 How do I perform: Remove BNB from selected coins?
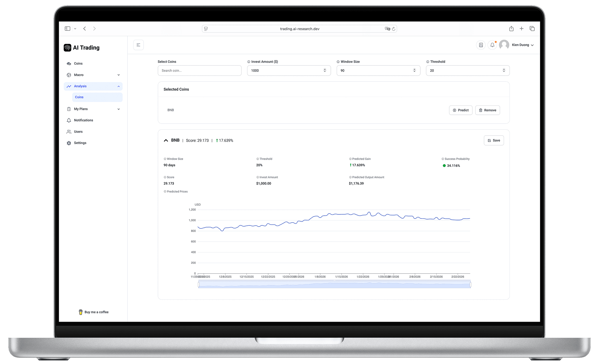(487, 110)
